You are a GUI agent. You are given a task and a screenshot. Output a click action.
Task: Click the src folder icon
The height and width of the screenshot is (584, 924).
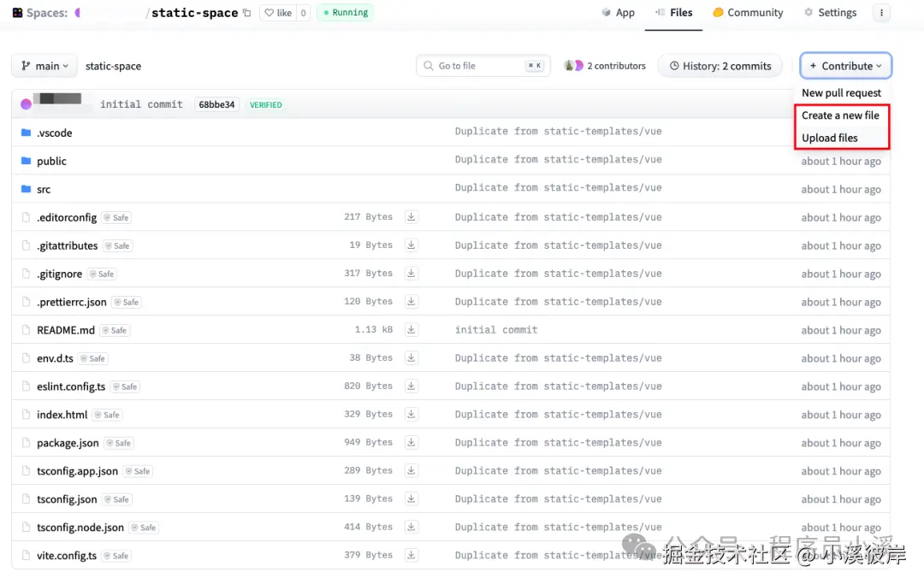(26, 189)
